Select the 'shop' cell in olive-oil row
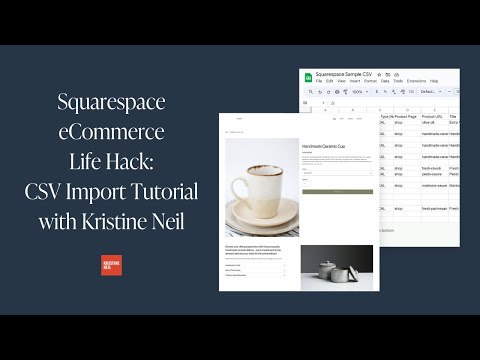Viewport: 480px width, 360px height. 407,123
